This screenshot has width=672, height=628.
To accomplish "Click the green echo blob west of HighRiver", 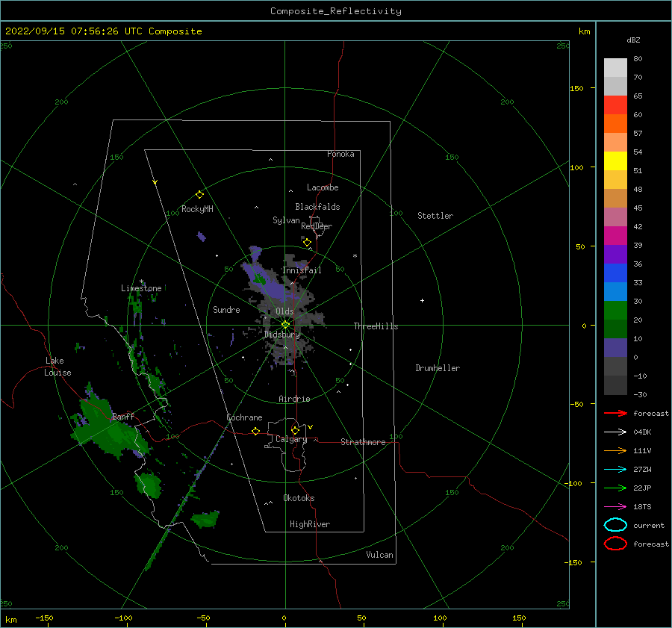I will point(205,519).
